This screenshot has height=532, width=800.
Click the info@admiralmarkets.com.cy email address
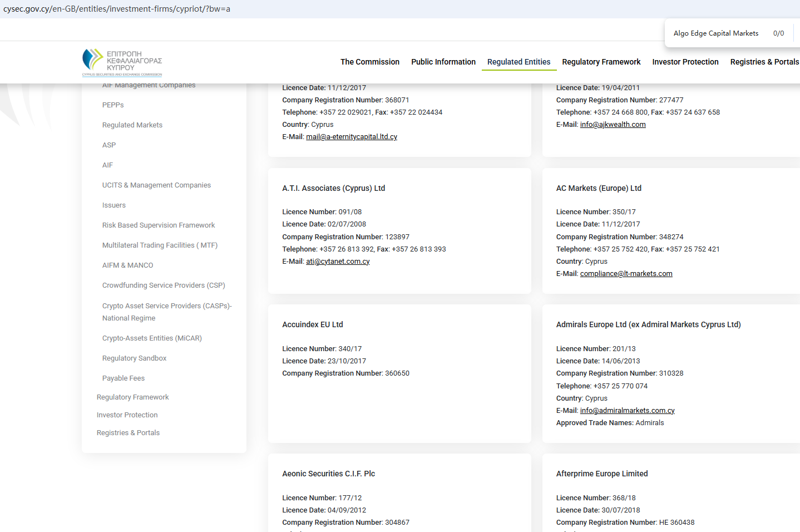tap(627, 411)
